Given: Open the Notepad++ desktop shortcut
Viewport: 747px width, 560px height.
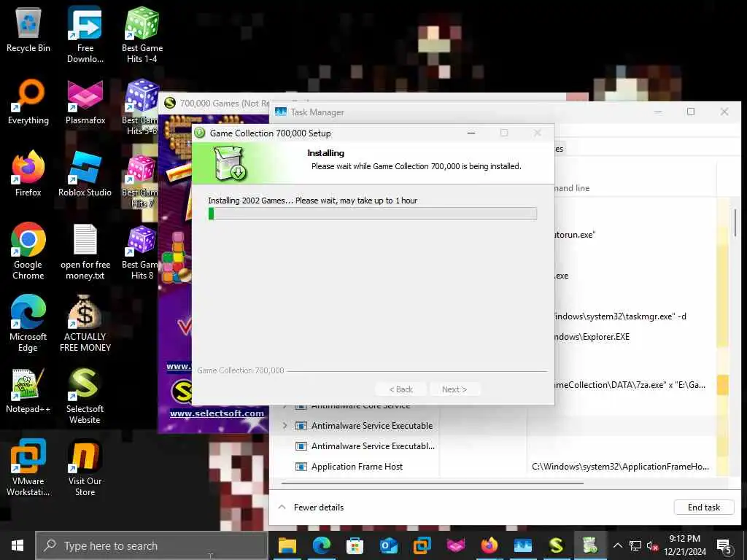Looking at the screenshot, I should coord(28,391).
